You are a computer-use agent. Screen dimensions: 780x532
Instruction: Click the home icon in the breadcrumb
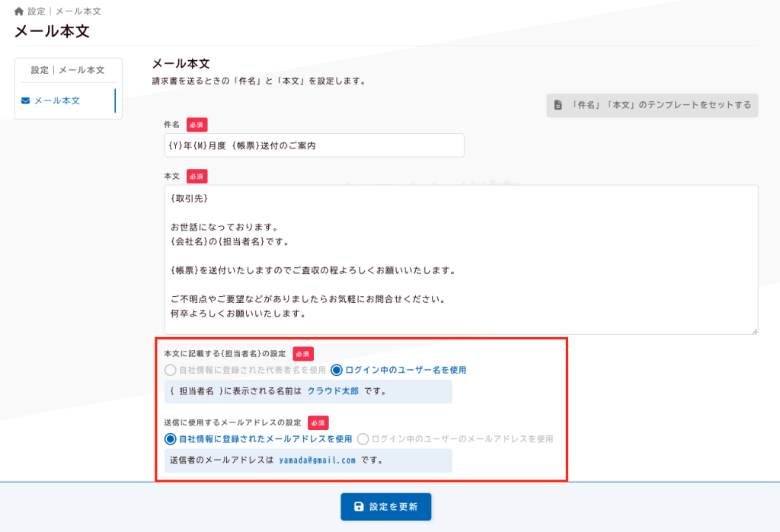[19, 11]
